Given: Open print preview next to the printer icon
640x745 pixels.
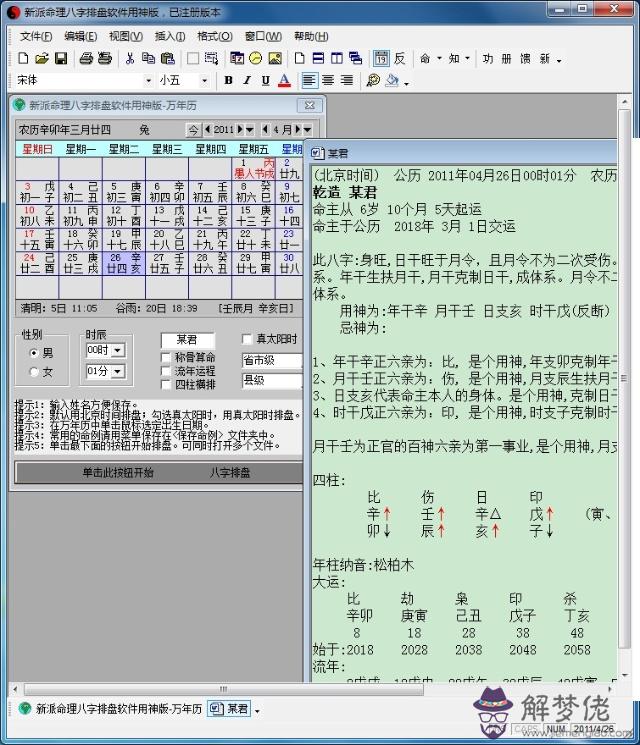Looking at the screenshot, I should 105,58.
